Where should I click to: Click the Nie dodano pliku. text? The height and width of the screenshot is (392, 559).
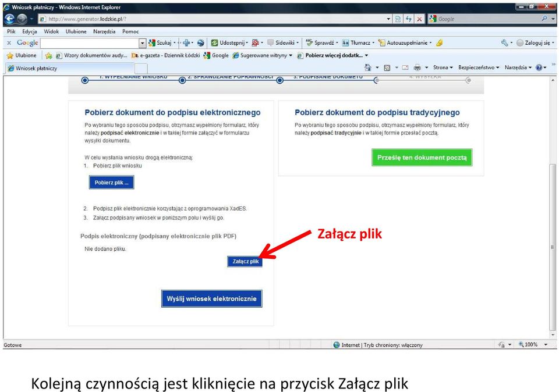[105, 249]
